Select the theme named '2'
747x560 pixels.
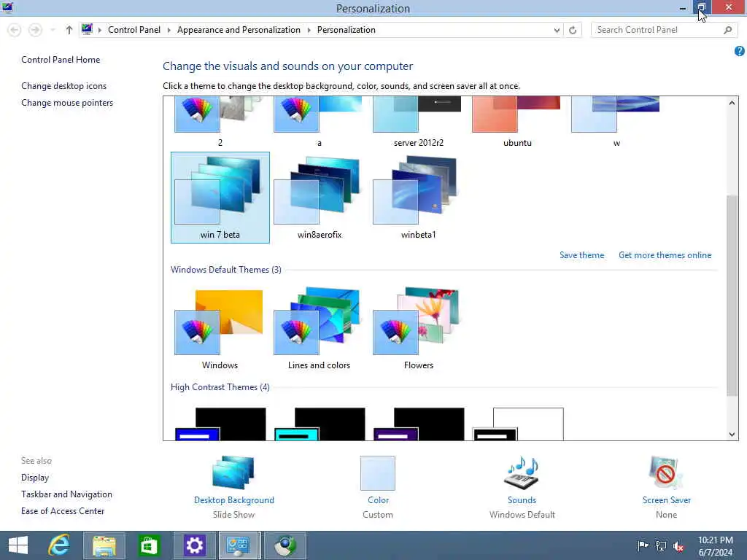click(x=220, y=122)
